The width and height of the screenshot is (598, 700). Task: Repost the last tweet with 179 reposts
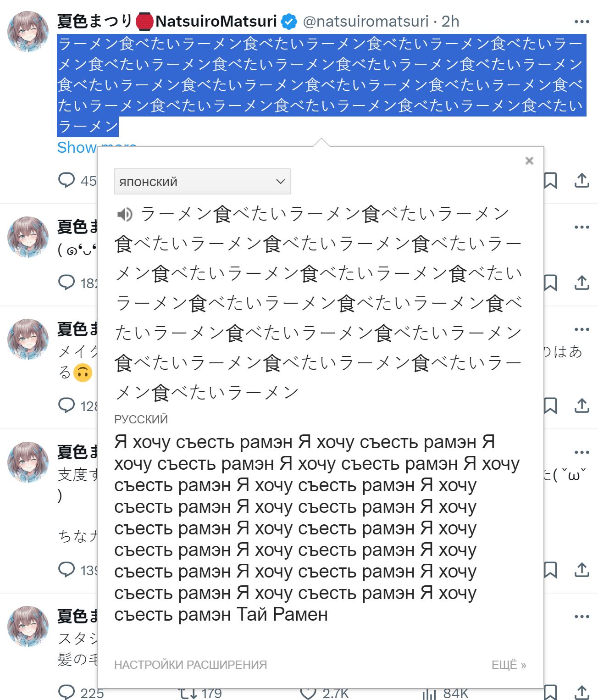click(x=188, y=693)
